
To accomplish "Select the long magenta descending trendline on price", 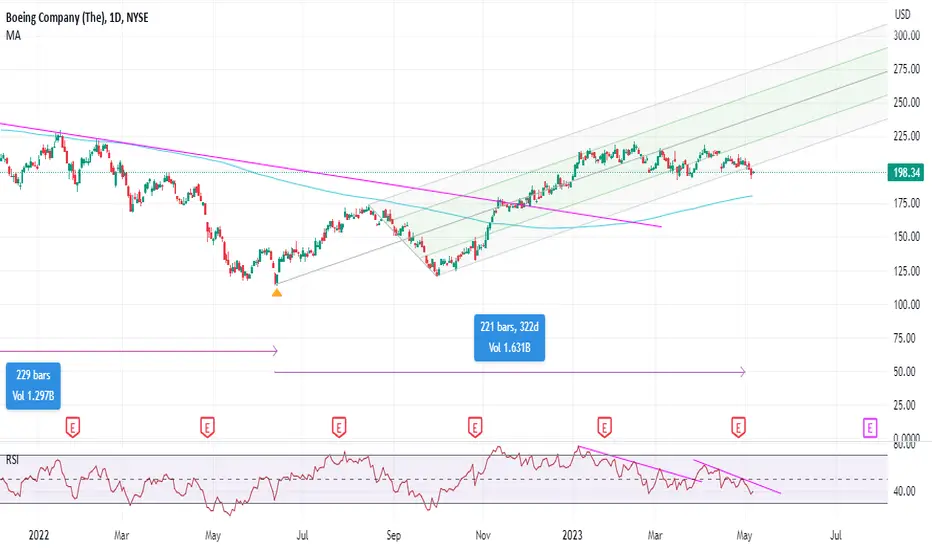I will click(x=330, y=175).
